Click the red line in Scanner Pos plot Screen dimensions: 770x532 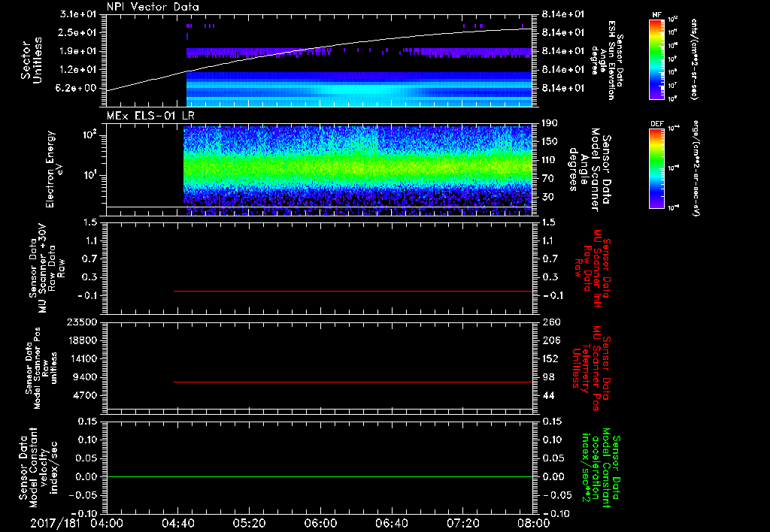[353, 382]
